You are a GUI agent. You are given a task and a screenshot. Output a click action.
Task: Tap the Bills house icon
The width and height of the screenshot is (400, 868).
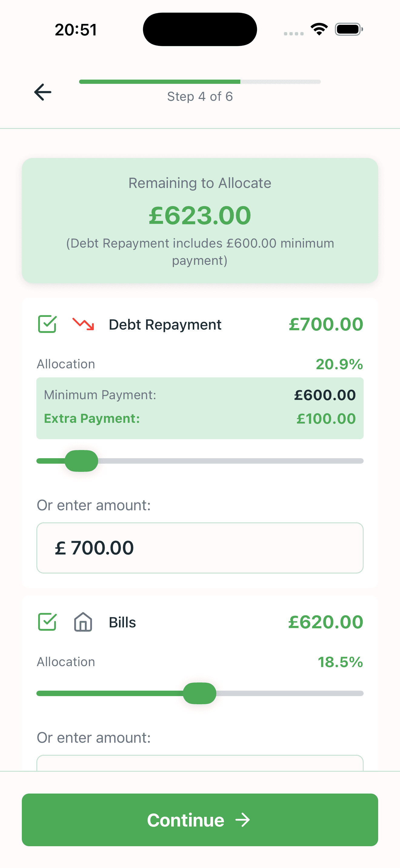coord(83,622)
